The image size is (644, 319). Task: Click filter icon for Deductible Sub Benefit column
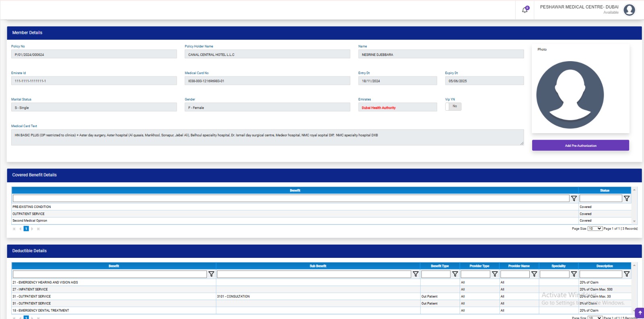click(x=416, y=274)
